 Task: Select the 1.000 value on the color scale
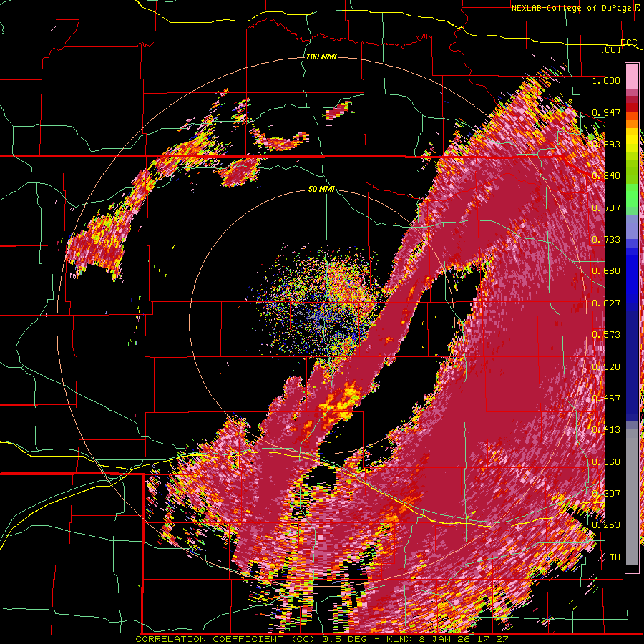pyautogui.click(x=606, y=80)
